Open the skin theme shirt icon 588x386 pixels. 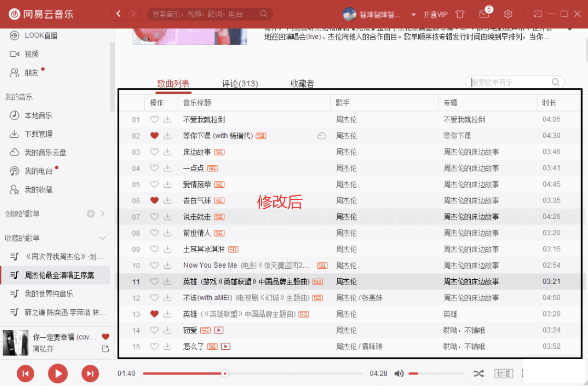tap(460, 14)
